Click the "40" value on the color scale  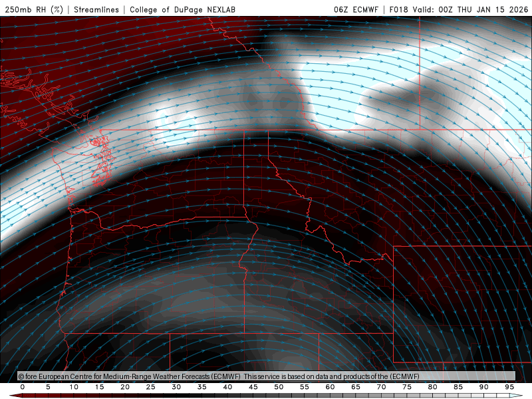[227, 387]
